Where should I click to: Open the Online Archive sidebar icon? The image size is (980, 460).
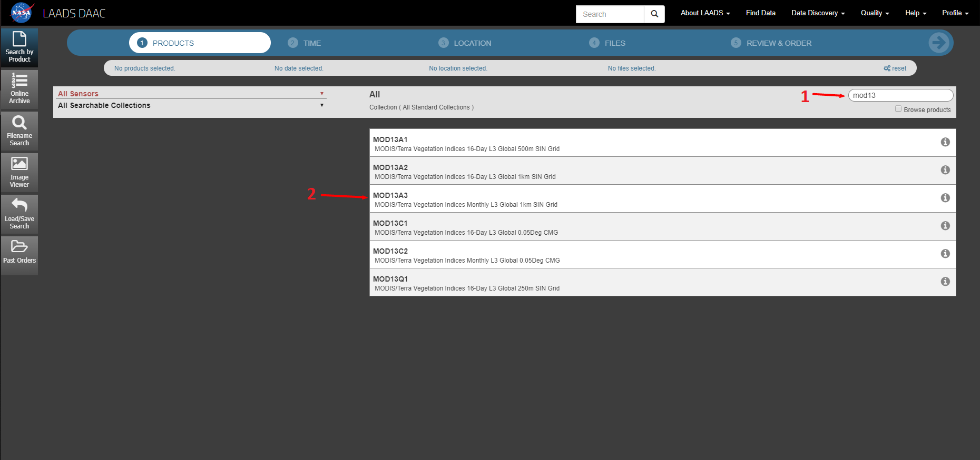[19, 89]
